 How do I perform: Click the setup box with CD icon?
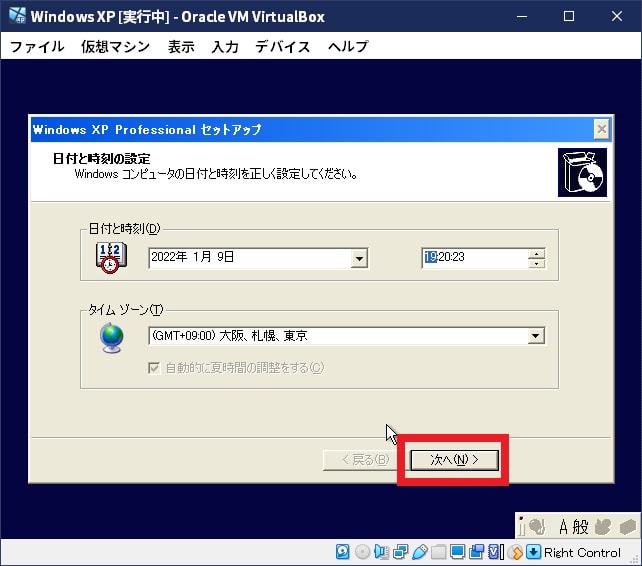pyautogui.click(x=582, y=172)
